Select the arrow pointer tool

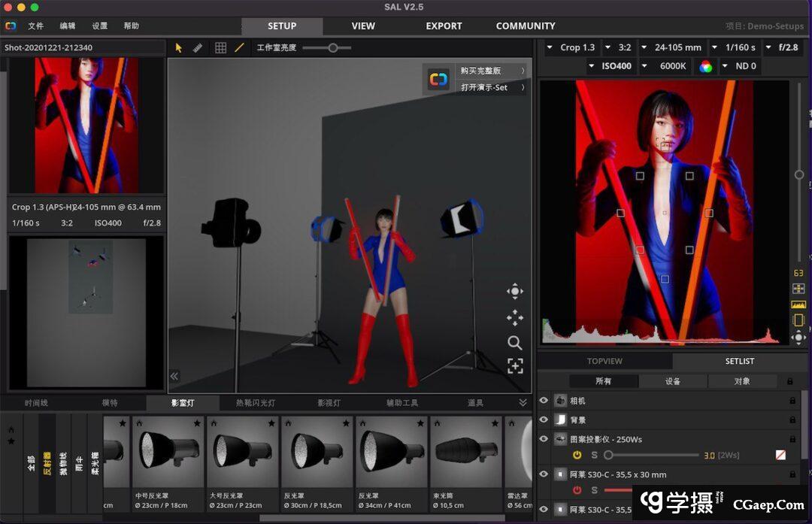pos(179,47)
